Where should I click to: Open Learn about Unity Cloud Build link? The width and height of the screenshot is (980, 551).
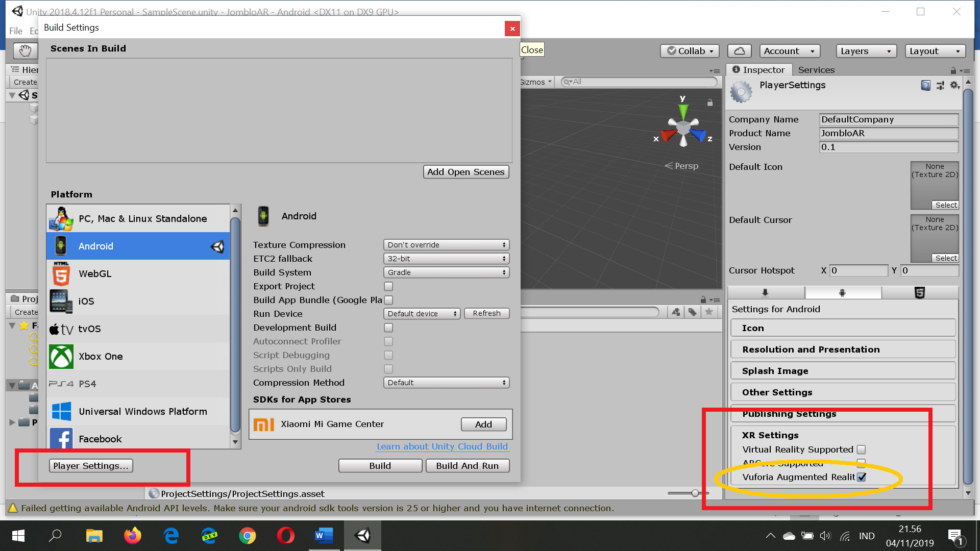[x=442, y=446]
